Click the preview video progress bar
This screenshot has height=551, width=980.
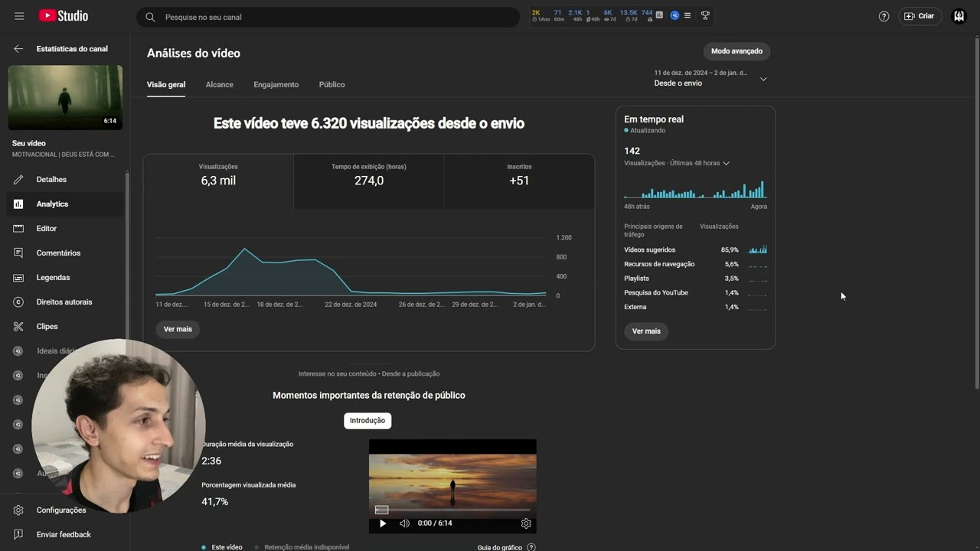tap(452, 510)
